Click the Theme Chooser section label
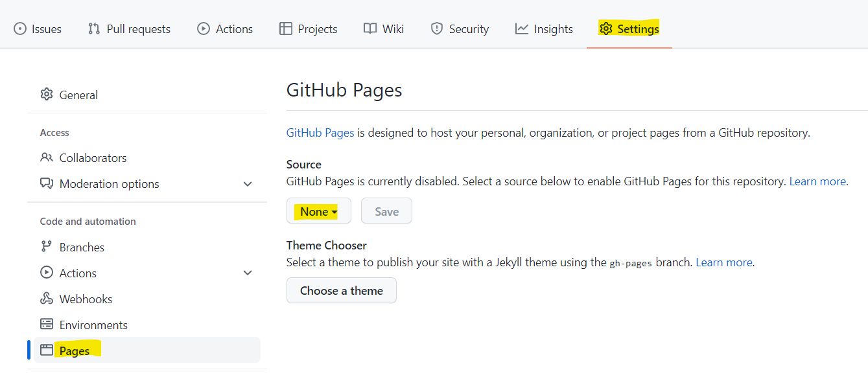The width and height of the screenshot is (868, 379). point(327,246)
